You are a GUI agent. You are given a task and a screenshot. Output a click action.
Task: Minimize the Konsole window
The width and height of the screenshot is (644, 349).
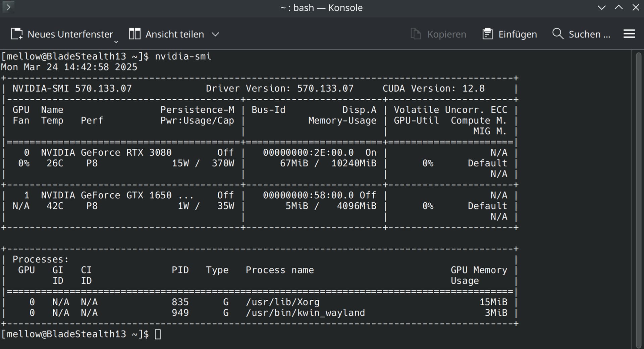pyautogui.click(x=601, y=7)
